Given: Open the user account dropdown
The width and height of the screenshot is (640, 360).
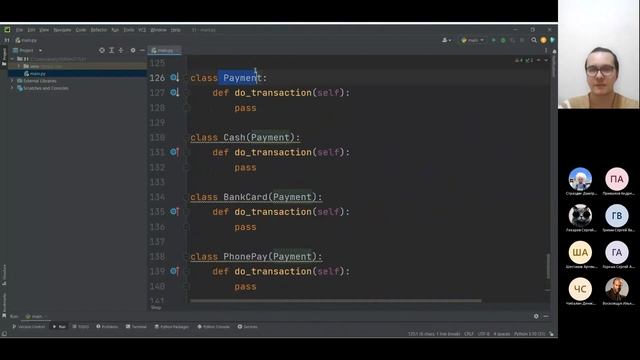Looking at the screenshot, I should click(447, 40).
